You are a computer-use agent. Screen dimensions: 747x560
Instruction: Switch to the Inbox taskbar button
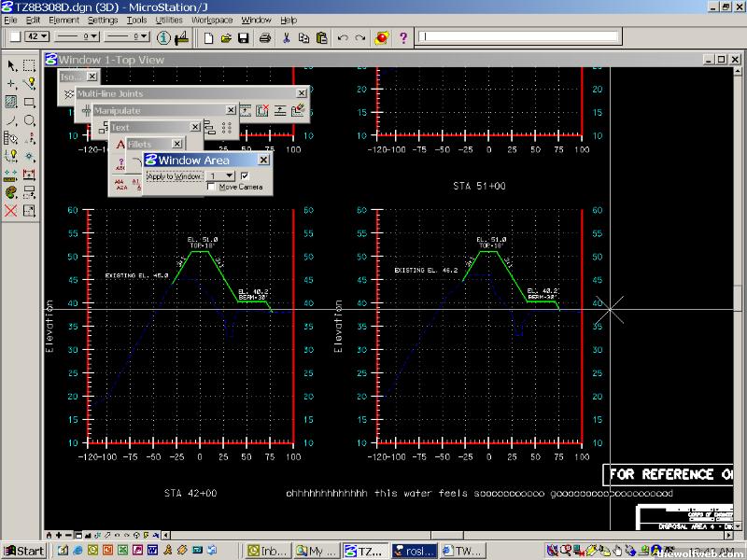coord(269,551)
